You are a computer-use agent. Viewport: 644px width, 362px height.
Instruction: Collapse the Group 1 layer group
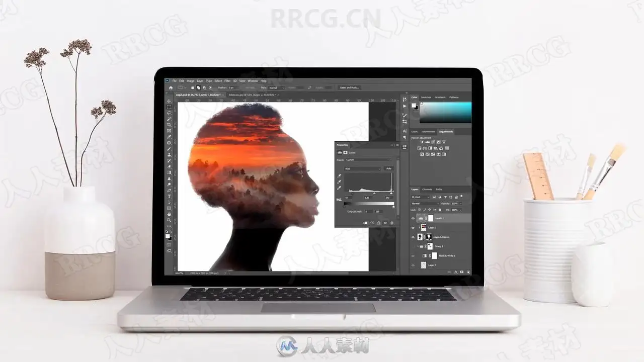point(418,246)
